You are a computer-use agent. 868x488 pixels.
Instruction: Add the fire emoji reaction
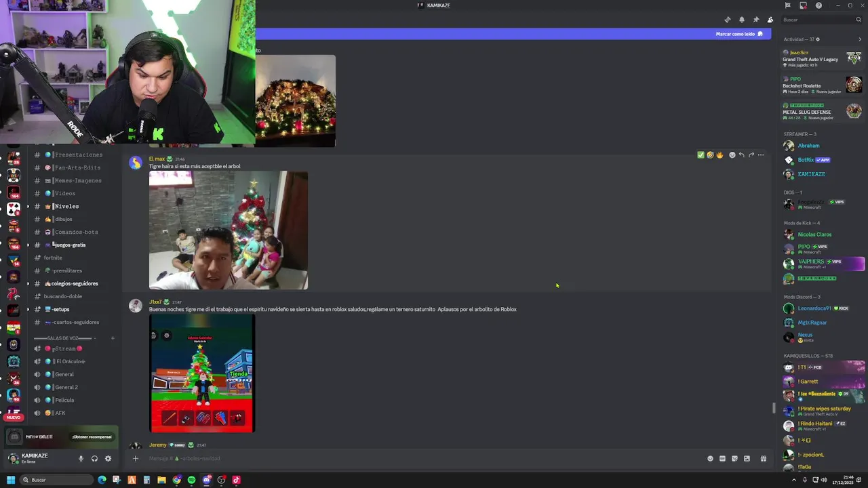tap(719, 155)
